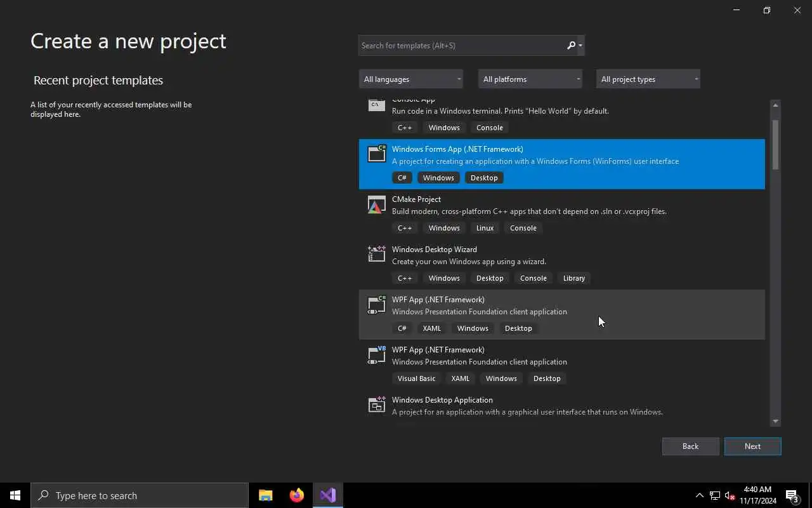Viewport: 812px width, 508px height.
Task: Click the Library tag on Windows Desktop Wizard
Action: (574, 278)
